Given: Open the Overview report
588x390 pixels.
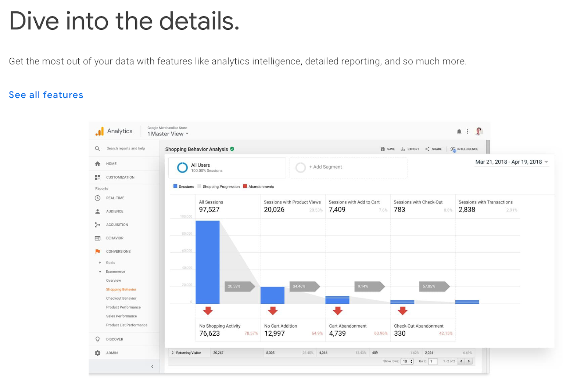Looking at the screenshot, I should point(114,281).
